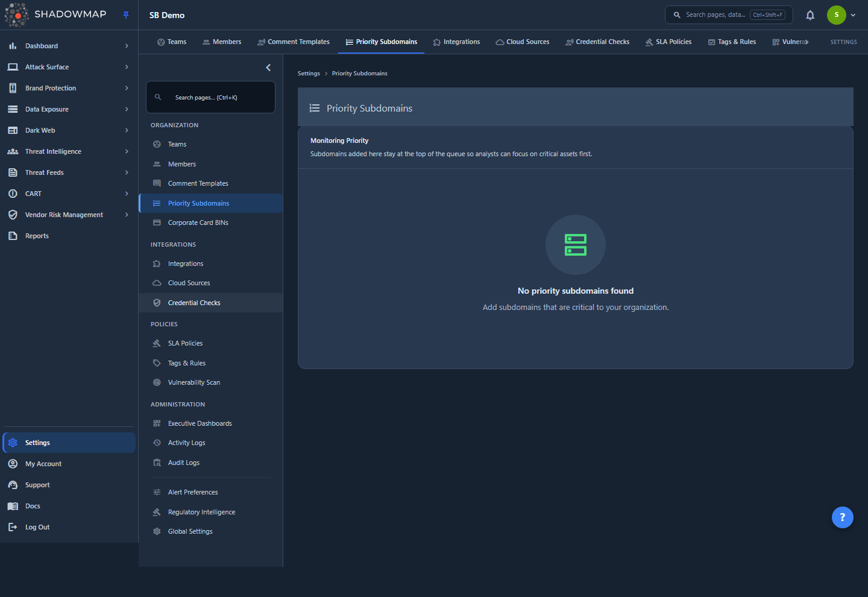Click the Attack Surface monitor icon

(13, 67)
